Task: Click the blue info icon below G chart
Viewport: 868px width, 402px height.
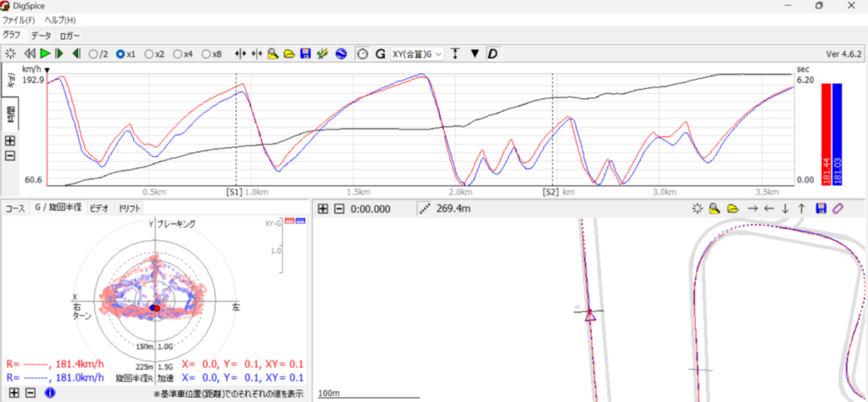Action: [49, 393]
